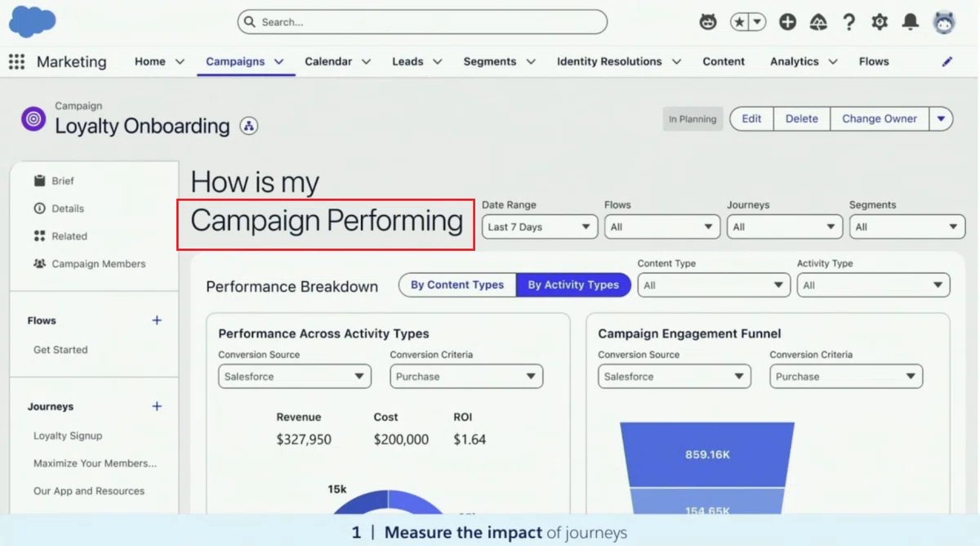Open Conversion Source dropdown under Performance Across Activity Types
980x546 pixels.
pos(295,377)
